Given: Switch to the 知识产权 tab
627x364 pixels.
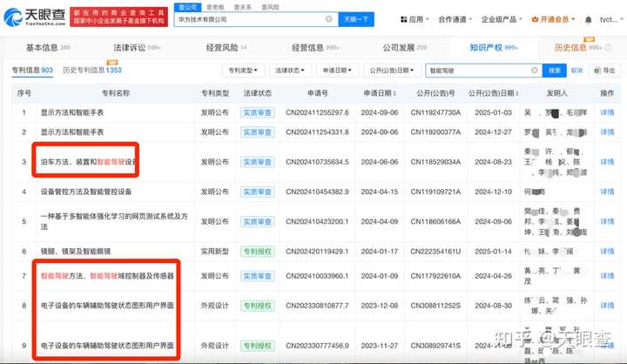Looking at the screenshot, I should (x=494, y=48).
